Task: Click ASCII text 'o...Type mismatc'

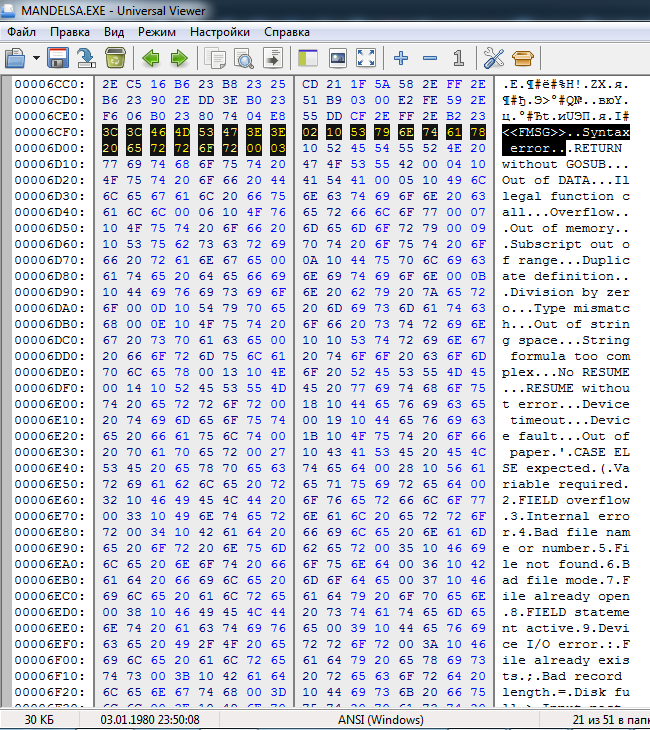Action: click(x=566, y=308)
